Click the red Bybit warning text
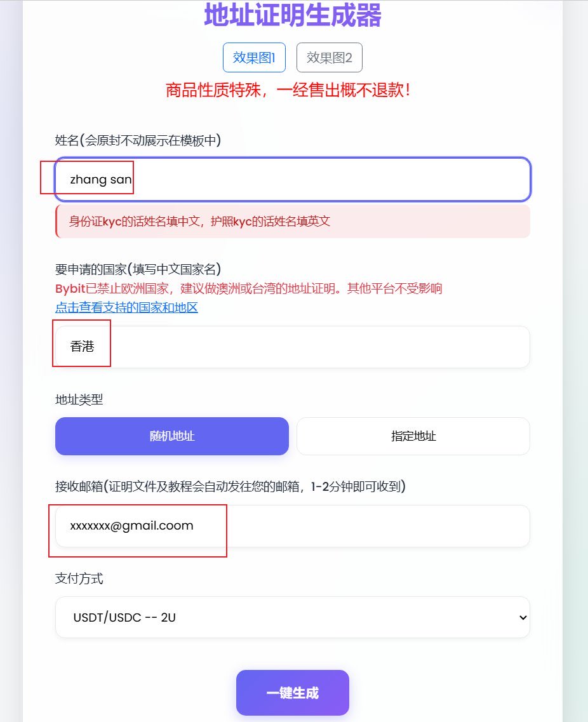The width and height of the screenshot is (588, 722). [249, 288]
